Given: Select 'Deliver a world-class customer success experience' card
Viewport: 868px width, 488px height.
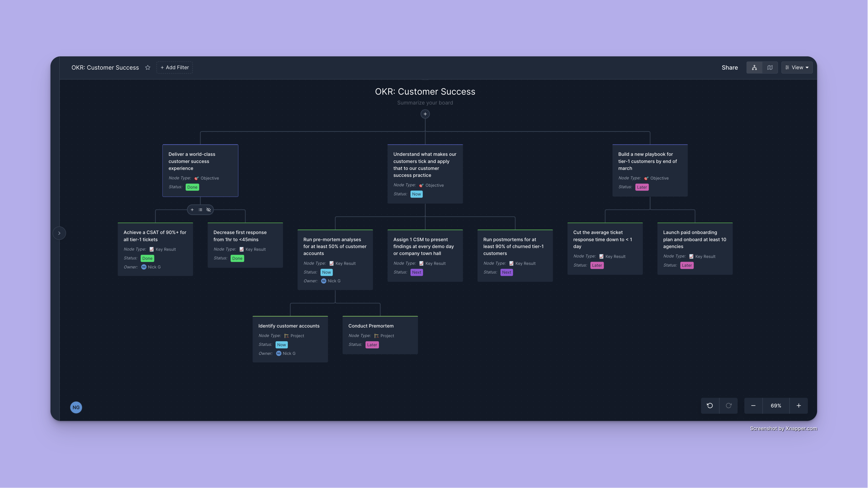Looking at the screenshot, I should (200, 171).
